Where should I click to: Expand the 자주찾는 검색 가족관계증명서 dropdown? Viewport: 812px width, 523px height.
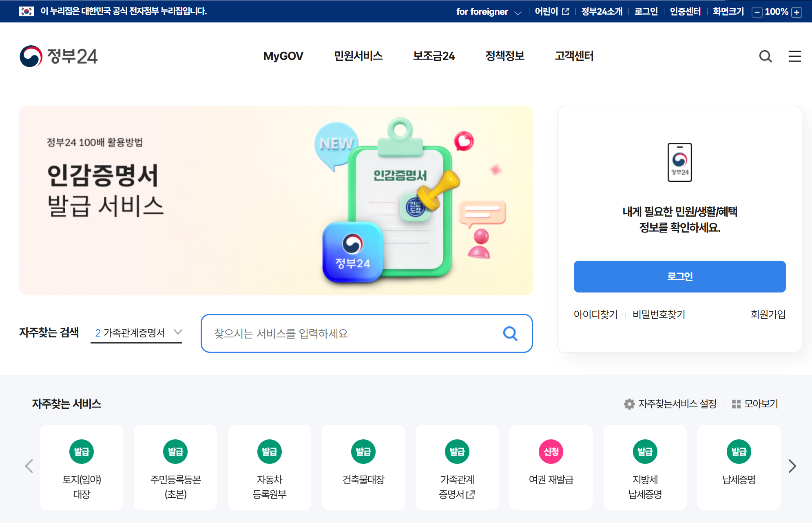pyautogui.click(x=137, y=333)
